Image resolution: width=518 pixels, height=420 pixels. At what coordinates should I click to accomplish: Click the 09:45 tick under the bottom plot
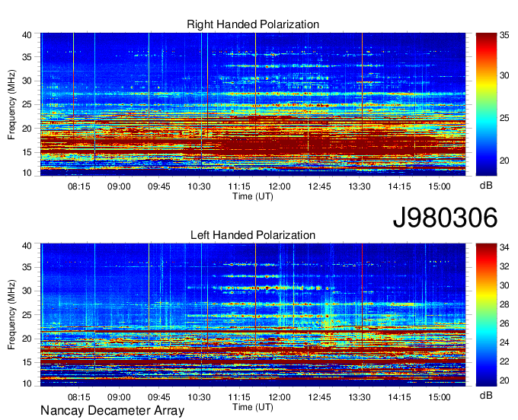point(159,397)
